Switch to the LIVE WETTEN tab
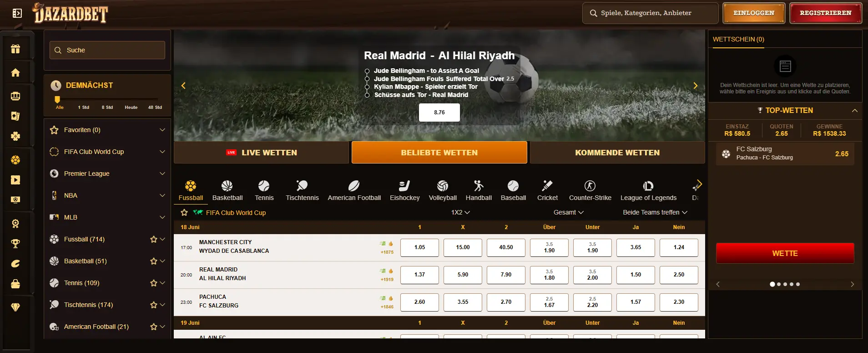868x353 pixels. pos(261,153)
